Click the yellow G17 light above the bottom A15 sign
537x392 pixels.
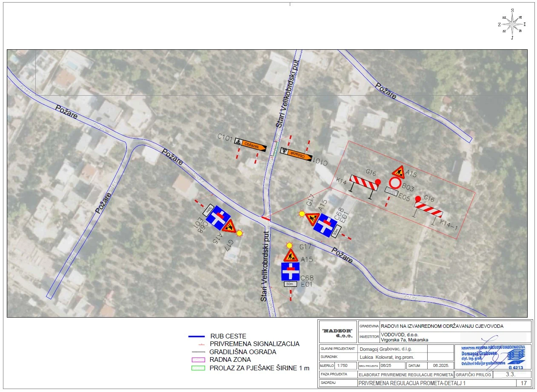coord(290,245)
